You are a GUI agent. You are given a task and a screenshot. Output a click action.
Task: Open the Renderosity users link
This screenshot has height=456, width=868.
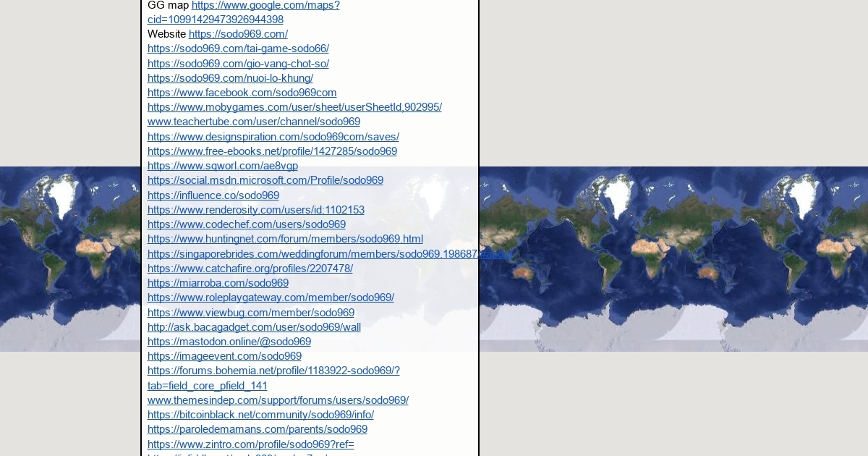(x=255, y=210)
